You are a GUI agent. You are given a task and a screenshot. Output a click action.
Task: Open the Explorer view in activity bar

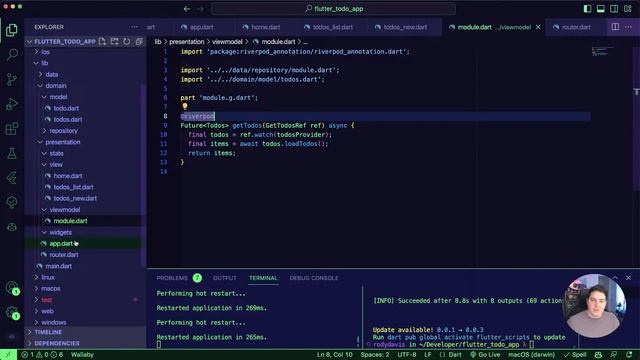click(x=11, y=30)
